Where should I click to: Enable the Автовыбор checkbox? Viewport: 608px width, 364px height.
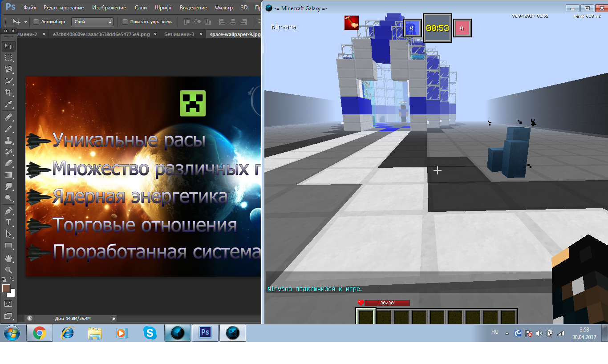[36, 22]
